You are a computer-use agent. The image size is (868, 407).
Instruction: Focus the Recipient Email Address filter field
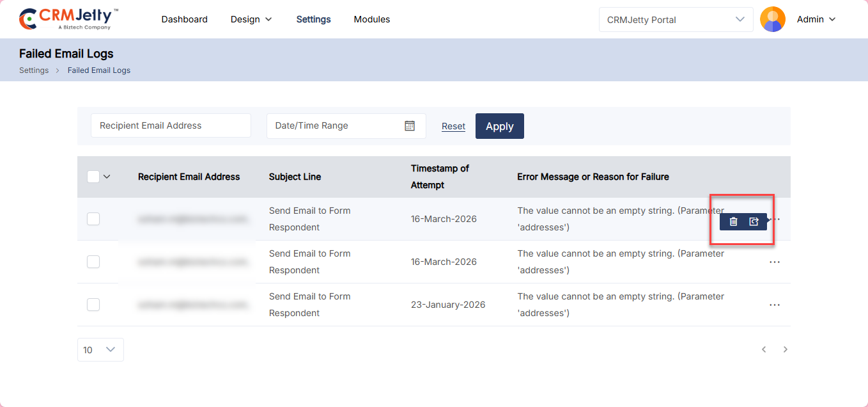[171, 125]
